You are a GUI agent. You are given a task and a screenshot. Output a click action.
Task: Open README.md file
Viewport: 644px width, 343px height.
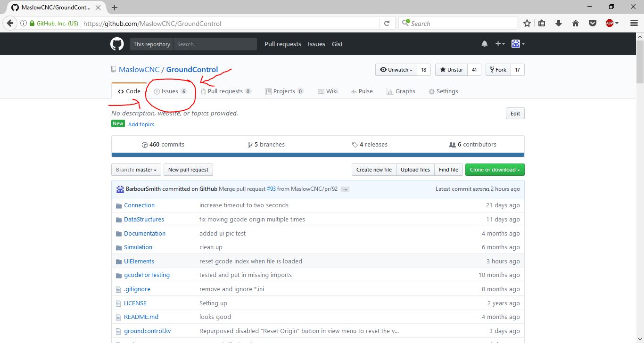coord(141,317)
